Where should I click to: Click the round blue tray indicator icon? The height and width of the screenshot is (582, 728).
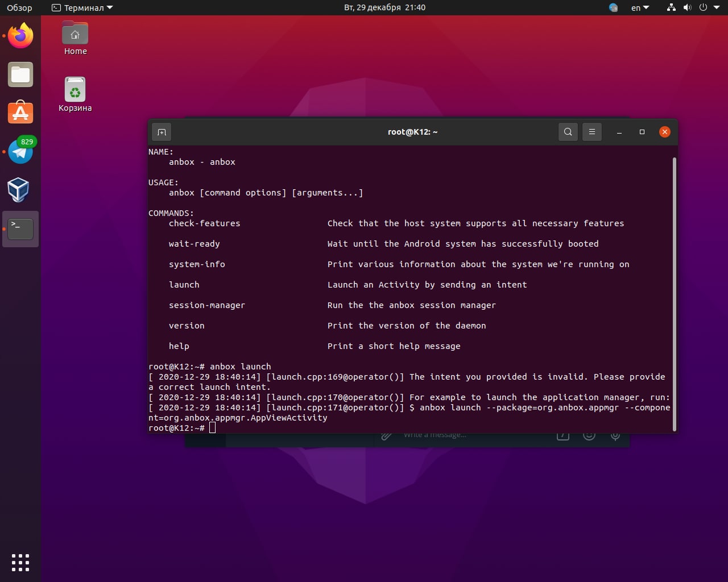click(x=613, y=7)
